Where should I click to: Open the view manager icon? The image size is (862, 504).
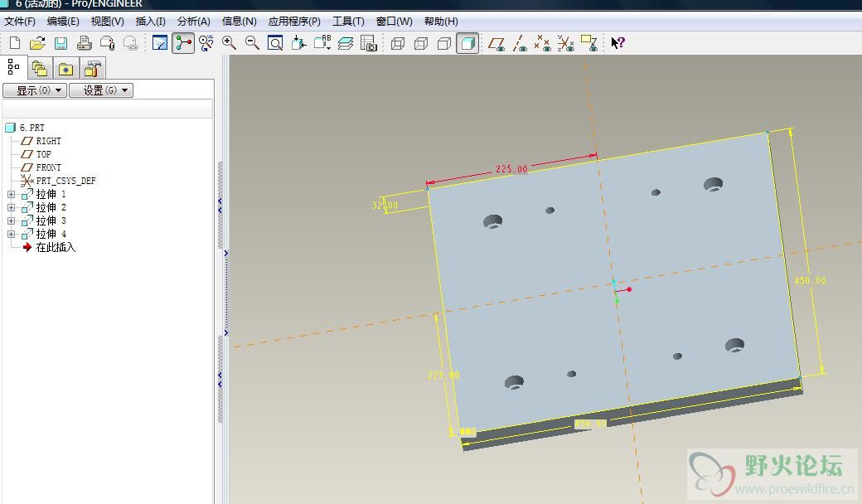tap(368, 43)
